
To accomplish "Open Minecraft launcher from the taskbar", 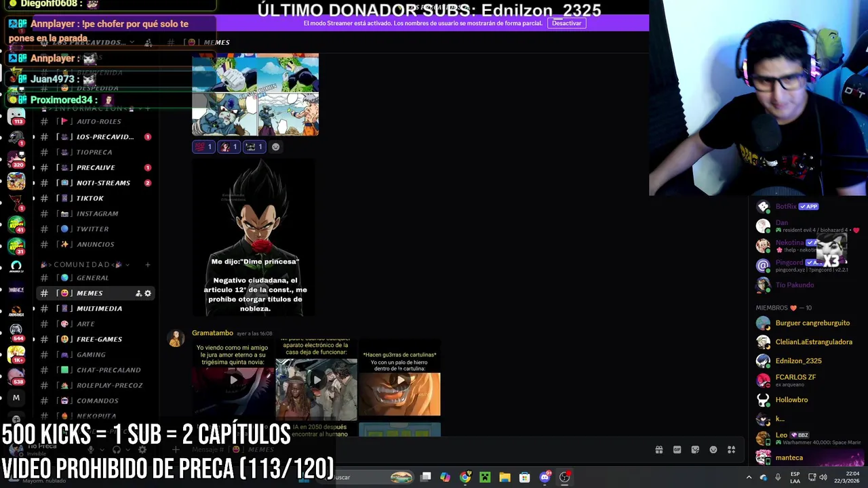I will [x=485, y=477].
